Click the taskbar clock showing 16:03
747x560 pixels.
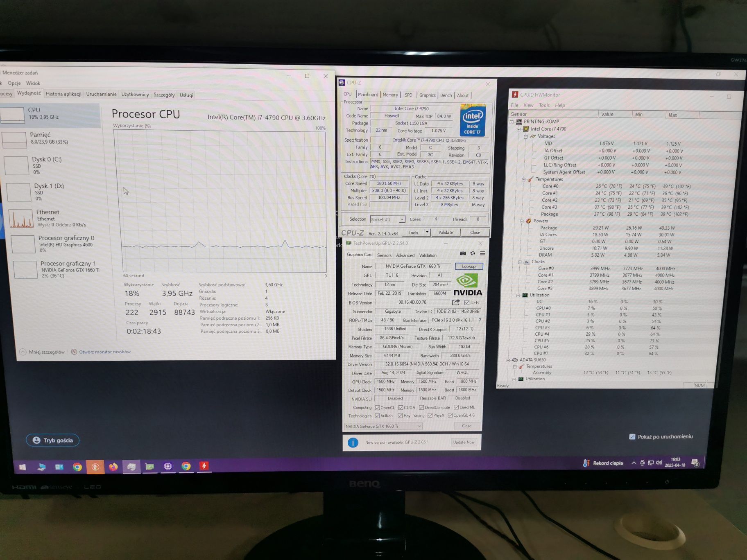(x=675, y=462)
